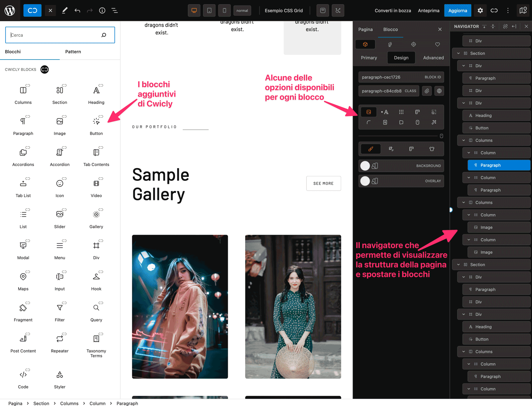The image size is (532, 406).
Task: Click the BACKGROUND color swatch
Action: [x=365, y=166]
